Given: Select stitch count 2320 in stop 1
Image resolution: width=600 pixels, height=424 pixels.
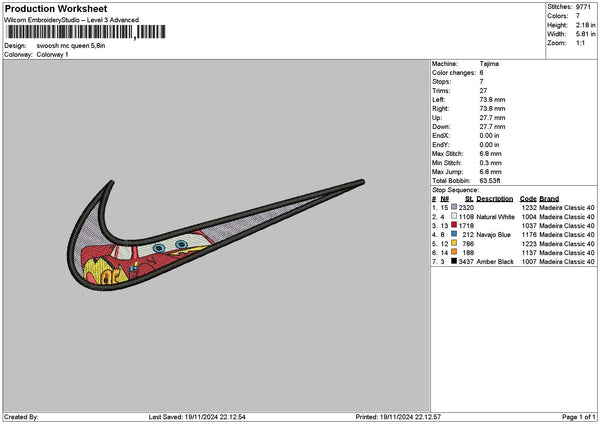Looking at the screenshot, I should (466, 207).
